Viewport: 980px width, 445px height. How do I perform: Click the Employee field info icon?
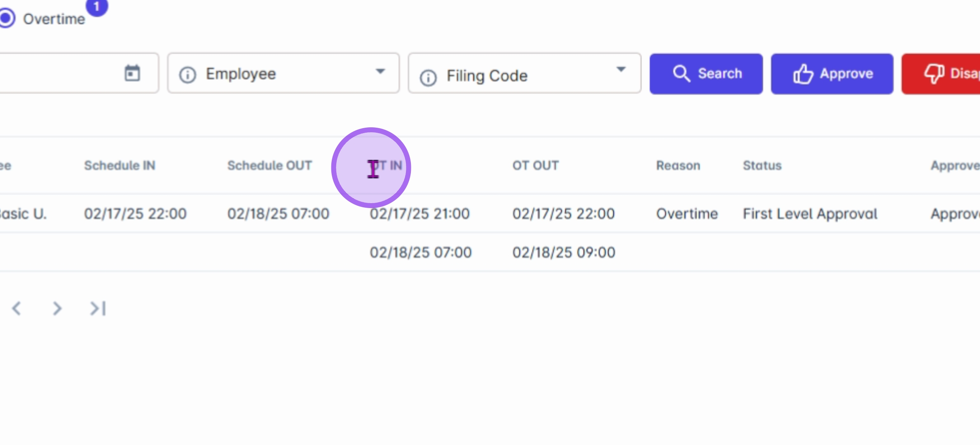point(188,75)
